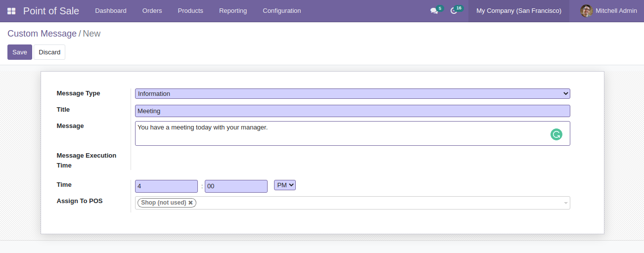Switch company via My Company (San Francisco)
Screen dimensions: 644x253
[518, 11]
